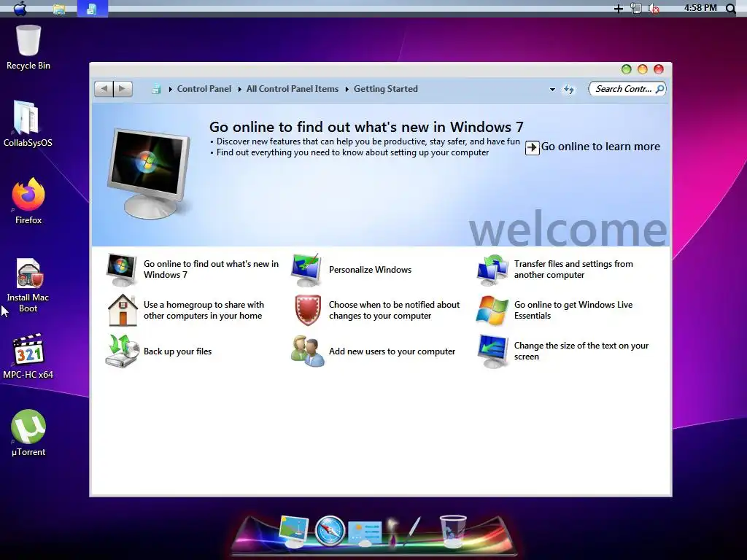Open the folder icon in the top bar
Viewport: 747px width, 560px height.
click(x=59, y=9)
